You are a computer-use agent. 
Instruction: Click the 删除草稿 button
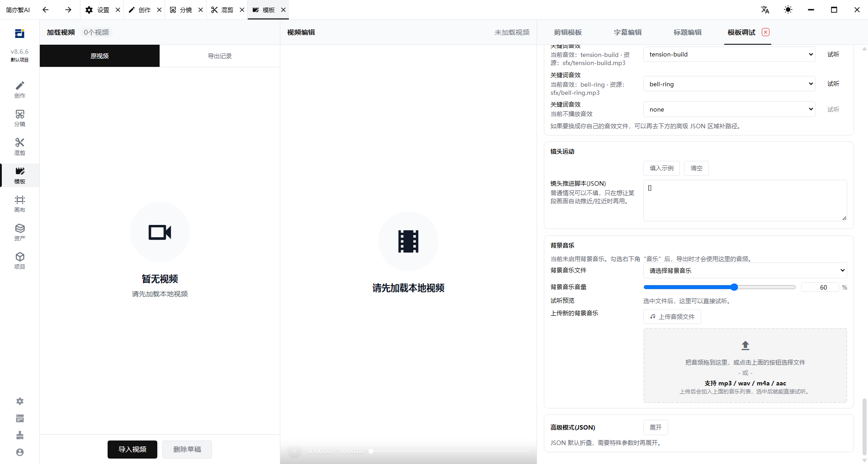(x=187, y=450)
